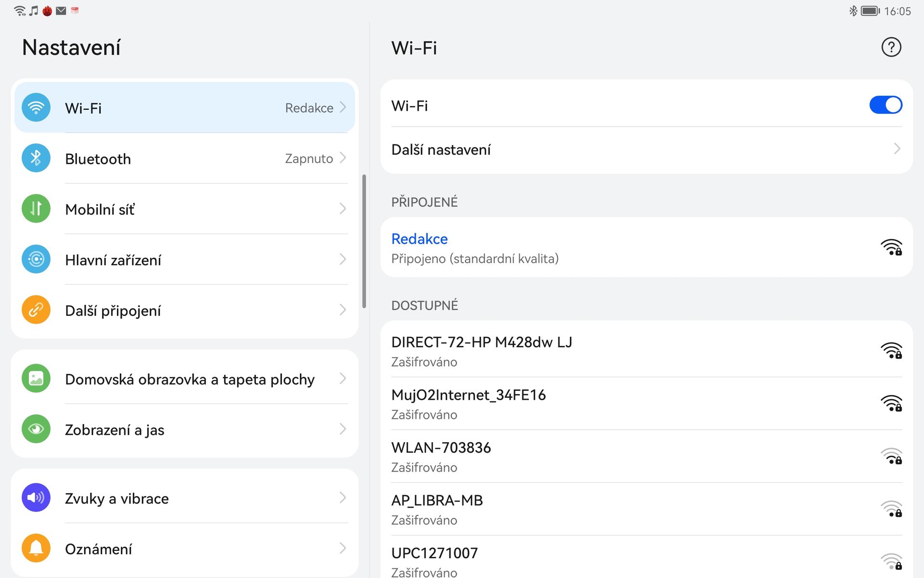Click the Další připojení link icon
This screenshot has height=578, width=924.
pyautogui.click(x=36, y=310)
